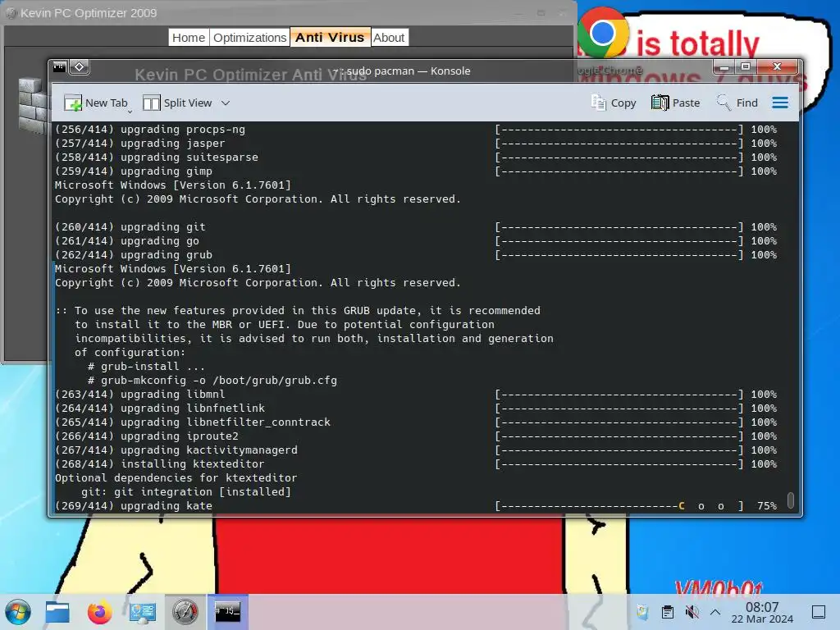Image resolution: width=840 pixels, height=630 pixels.
Task: Click the Kevin PC Optimizer 2009 title bar
Action: (x=290, y=13)
